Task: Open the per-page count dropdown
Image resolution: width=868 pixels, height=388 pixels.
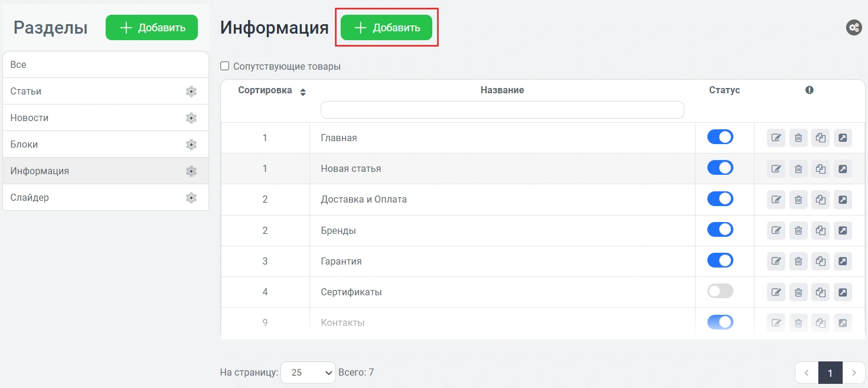Action: coord(308,373)
